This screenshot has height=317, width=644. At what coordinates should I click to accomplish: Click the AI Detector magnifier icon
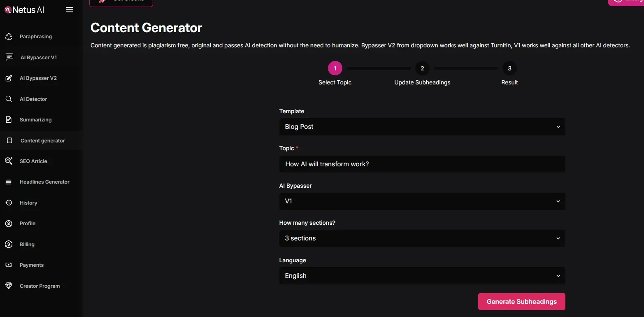(9, 99)
